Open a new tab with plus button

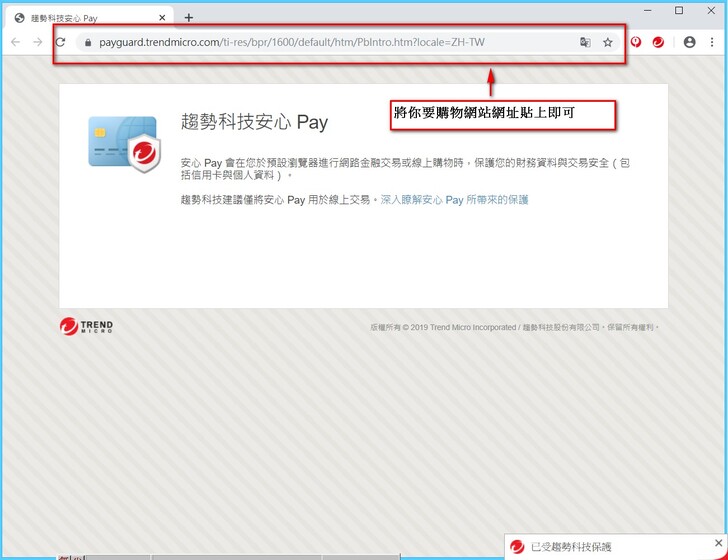[188, 17]
